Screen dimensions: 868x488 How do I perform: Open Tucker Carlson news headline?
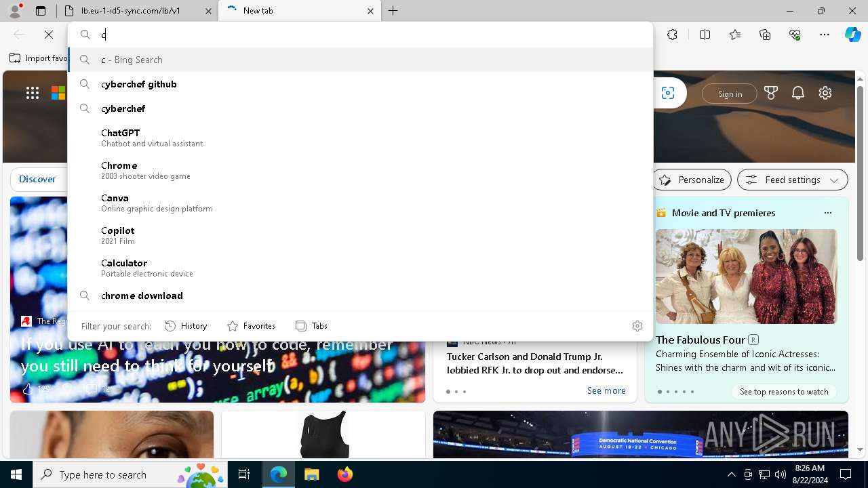(x=535, y=363)
